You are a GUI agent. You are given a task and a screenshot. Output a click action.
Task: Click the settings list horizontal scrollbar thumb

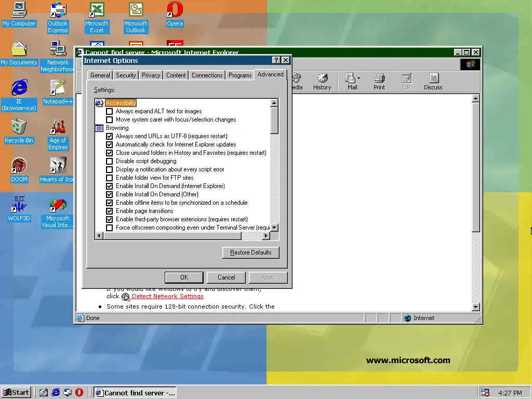pyautogui.click(x=172, y=235)
